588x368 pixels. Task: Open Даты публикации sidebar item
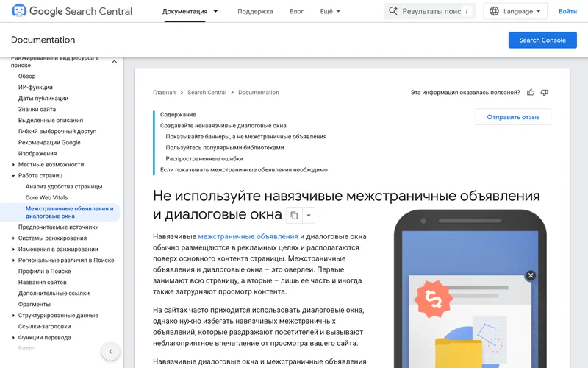(x=43, y=98)
